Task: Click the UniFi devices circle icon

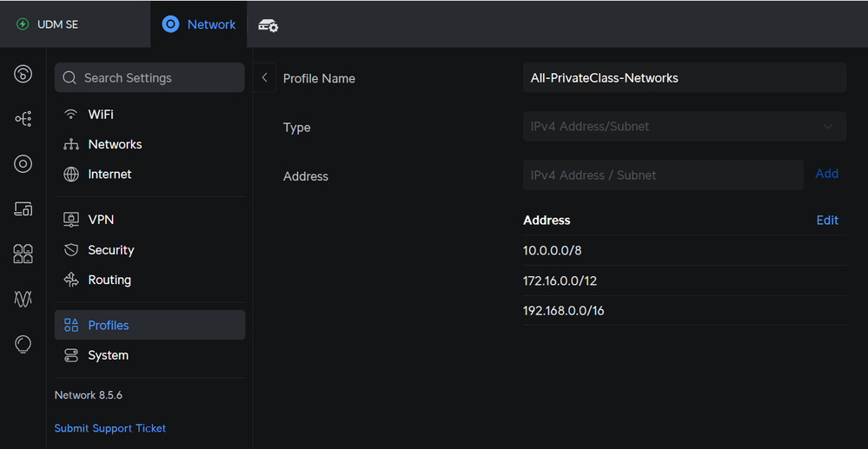Action: pyautogui.click(x=23, y=164)
